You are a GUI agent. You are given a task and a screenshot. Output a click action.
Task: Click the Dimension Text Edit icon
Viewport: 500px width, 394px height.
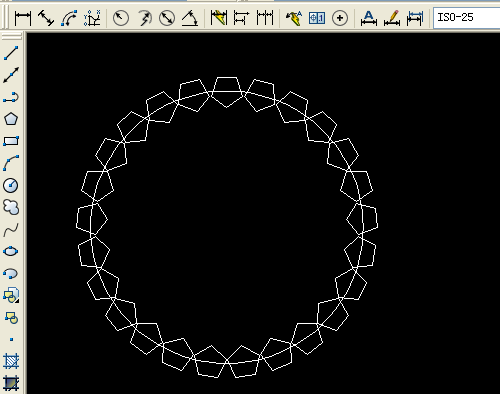coord(392,18)
